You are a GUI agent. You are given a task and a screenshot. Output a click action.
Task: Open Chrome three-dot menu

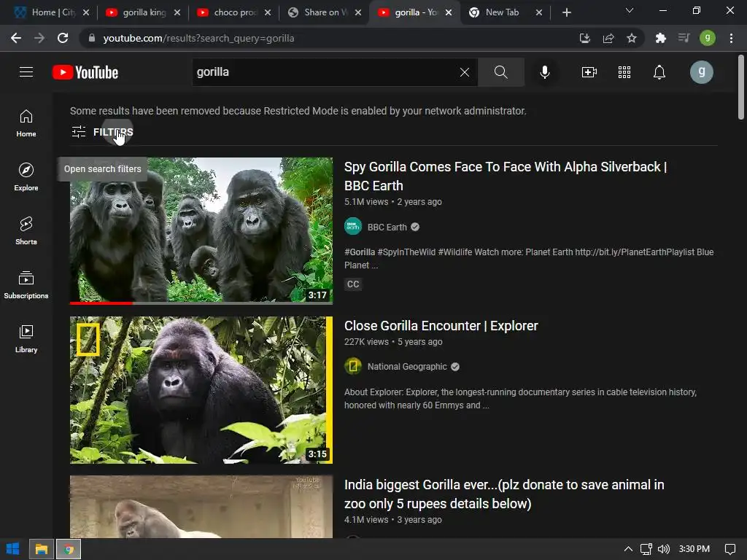pyautogui.click(x=731, y=38)
